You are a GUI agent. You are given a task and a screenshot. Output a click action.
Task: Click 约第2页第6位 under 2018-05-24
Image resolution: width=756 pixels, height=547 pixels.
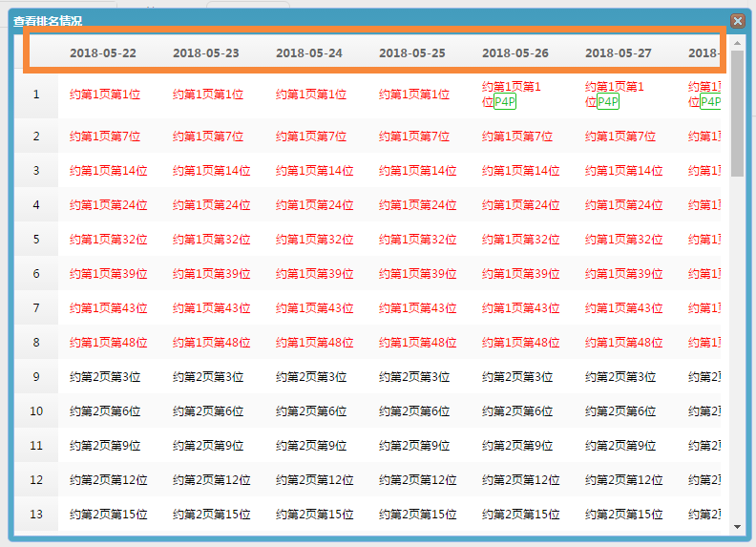click(x=311, y=411)
